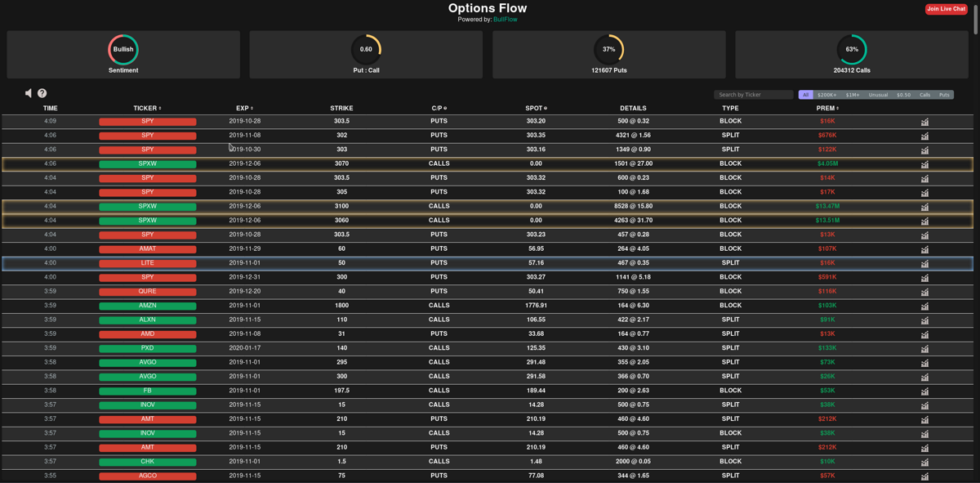This screenshot has height=483, width=980.
Task: Open the BullFlow link
Action: coord(506,20)
